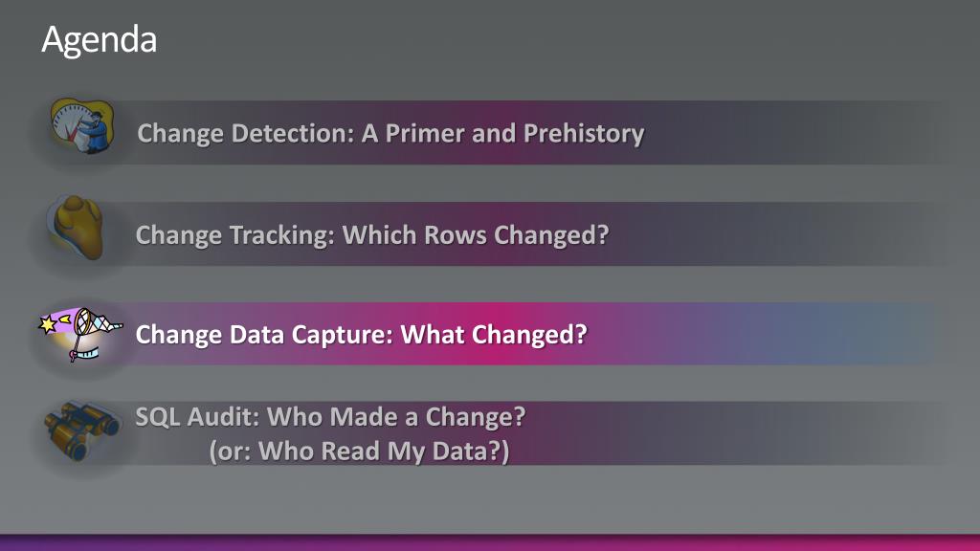The image size is (980, 551).
Task: Select the binoculars icon beside SQL Audit
Action: click(x=82, y=431)
